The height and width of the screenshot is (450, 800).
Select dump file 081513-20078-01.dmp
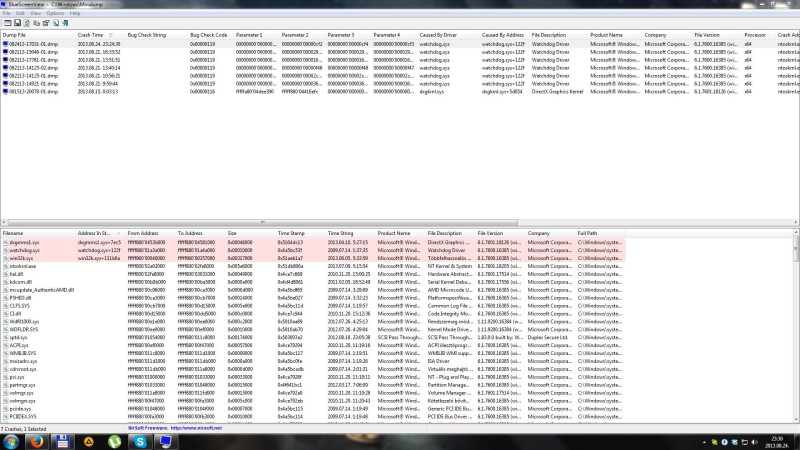pyautogui.click(x=33, y=91)
